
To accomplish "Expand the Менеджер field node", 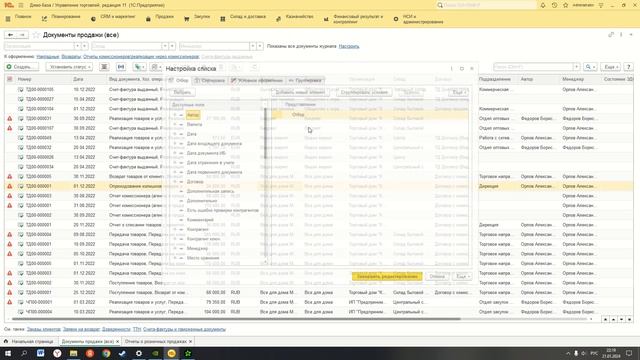I will 175,248.
